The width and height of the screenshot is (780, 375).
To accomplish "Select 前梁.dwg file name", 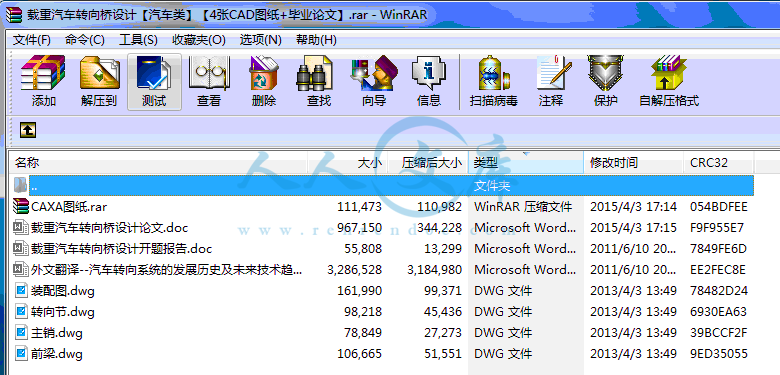I will tap(57, 354).
